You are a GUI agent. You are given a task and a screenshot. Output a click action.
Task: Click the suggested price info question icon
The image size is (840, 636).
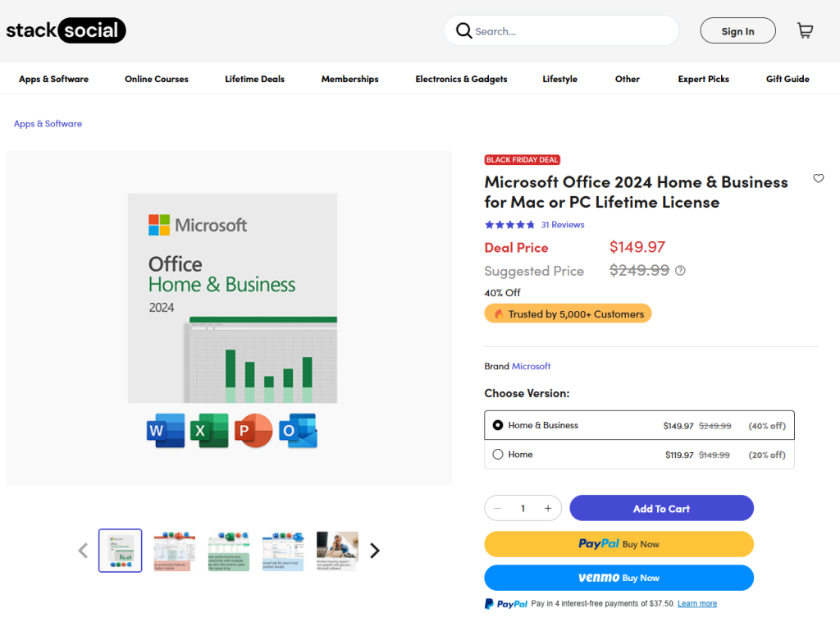680,271
